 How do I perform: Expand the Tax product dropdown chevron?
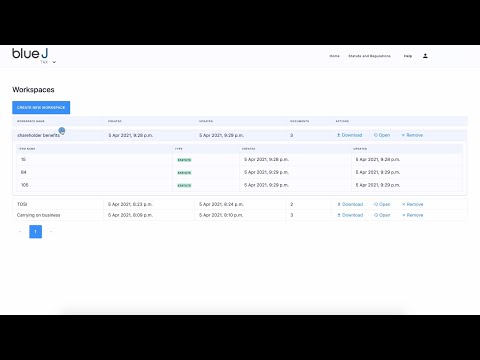tap(54, 62)
